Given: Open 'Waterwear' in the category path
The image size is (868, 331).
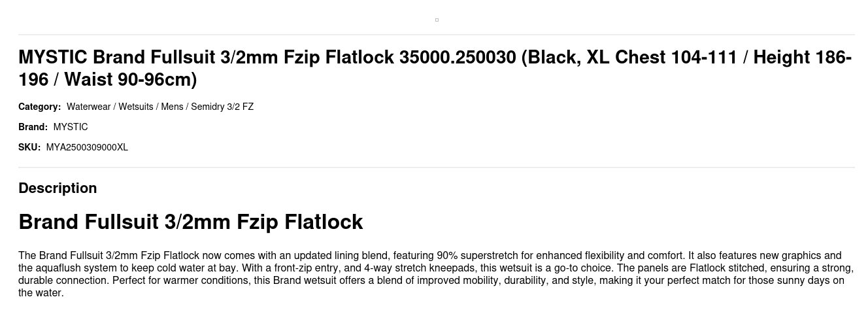Looking at the screenshot, I should pyautogui.click(x=88, y=107).
